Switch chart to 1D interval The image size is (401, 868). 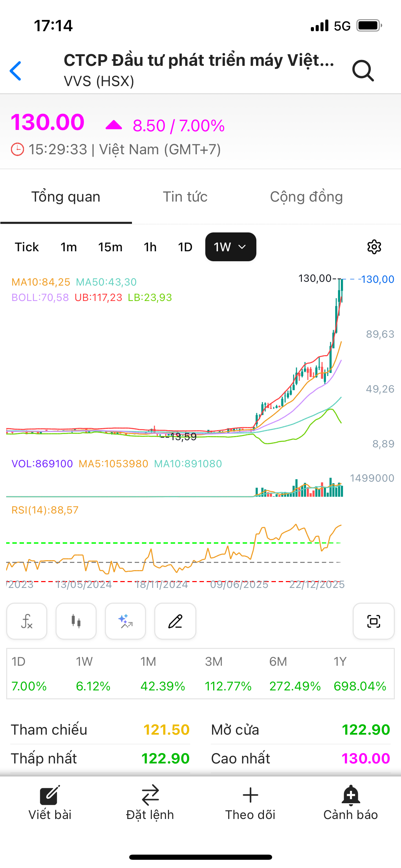coord(185,247)
